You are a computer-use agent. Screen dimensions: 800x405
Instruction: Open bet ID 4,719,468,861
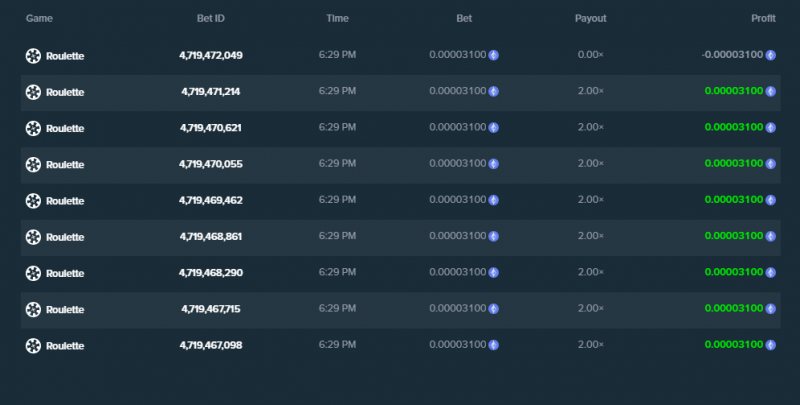(x=211, y=236)
